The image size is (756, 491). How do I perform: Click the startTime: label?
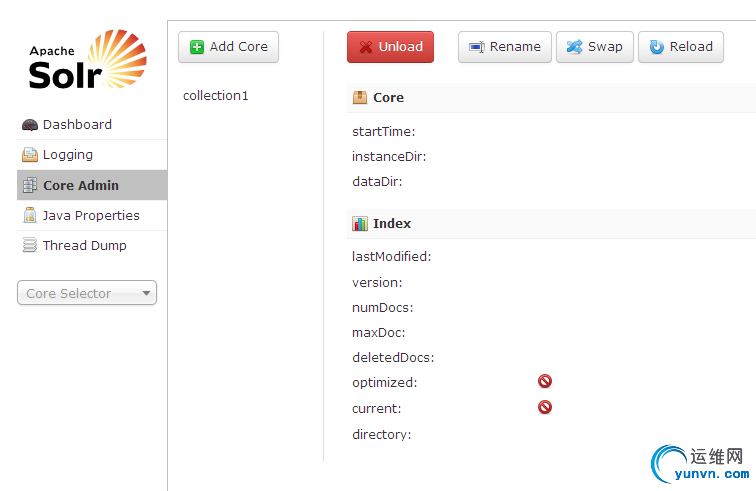pyautogui.click(x=384, y=132)
